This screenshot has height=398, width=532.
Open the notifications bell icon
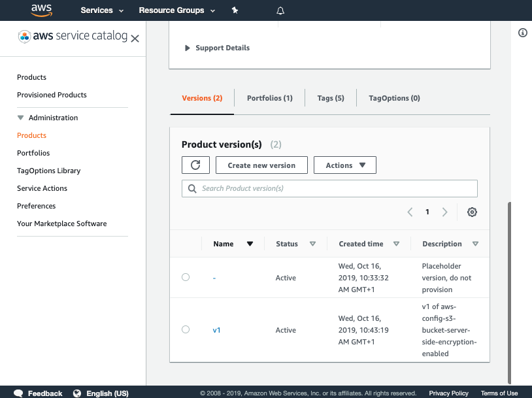tap(280, 10)
